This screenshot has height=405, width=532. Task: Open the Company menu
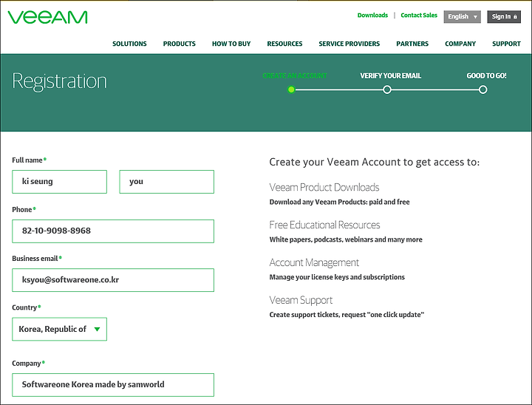pos(460,44)
